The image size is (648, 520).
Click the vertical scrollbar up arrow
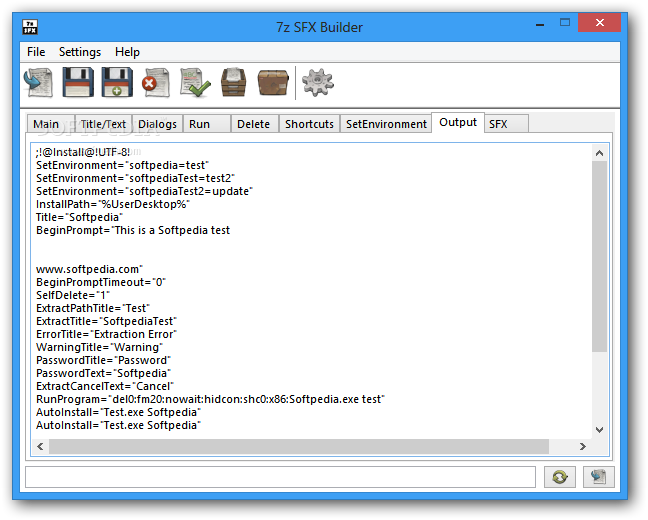point(599,153)
